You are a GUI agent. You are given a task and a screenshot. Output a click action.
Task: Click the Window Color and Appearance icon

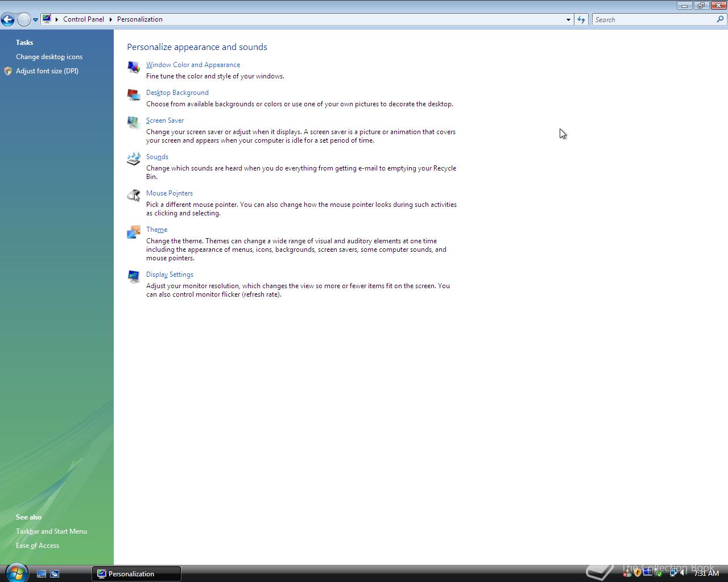click(134, 67)
